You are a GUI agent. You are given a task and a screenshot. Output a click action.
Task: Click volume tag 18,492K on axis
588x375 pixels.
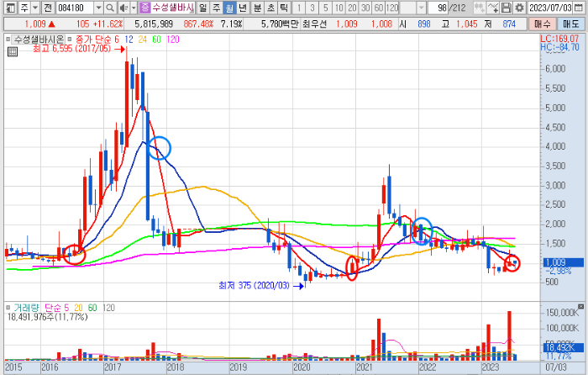pos(563,347)
